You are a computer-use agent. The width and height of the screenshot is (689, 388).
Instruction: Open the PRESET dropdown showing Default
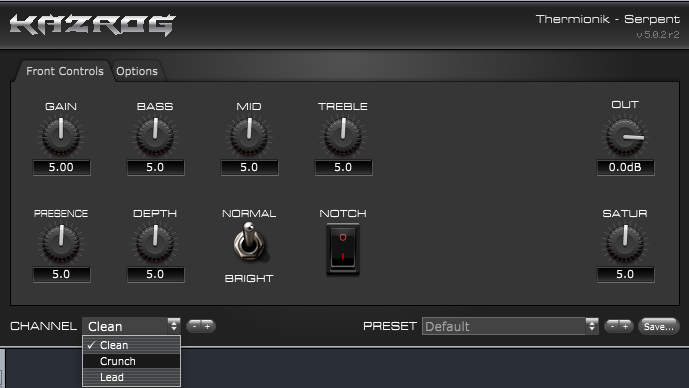(510, 326)
